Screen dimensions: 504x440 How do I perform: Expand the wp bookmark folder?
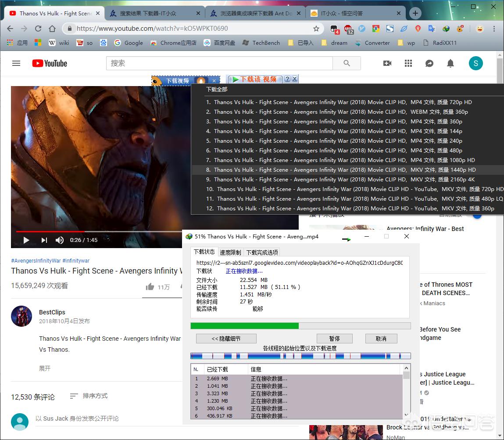pyautogui.click(x=406, y=43)
